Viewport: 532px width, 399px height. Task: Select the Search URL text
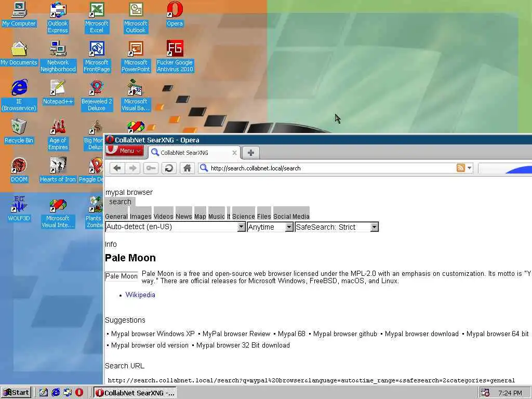[311, 380]
